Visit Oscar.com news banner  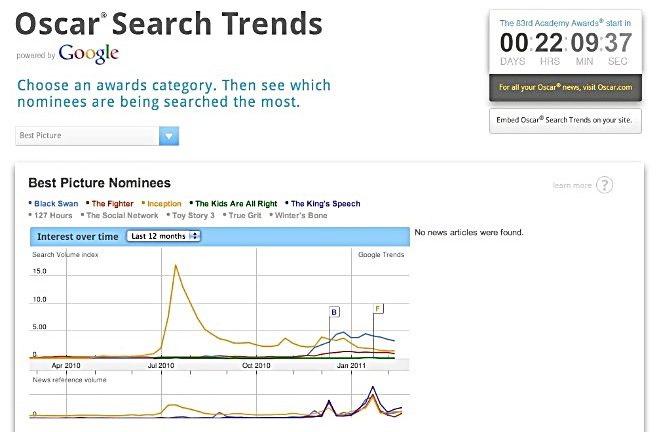pos(565,87)
